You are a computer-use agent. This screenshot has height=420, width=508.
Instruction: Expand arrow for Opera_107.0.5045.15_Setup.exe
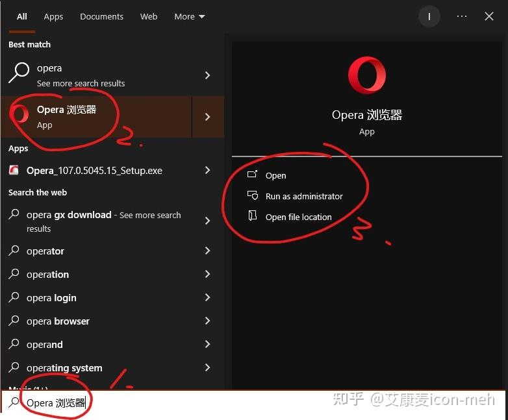coord(207,170)
